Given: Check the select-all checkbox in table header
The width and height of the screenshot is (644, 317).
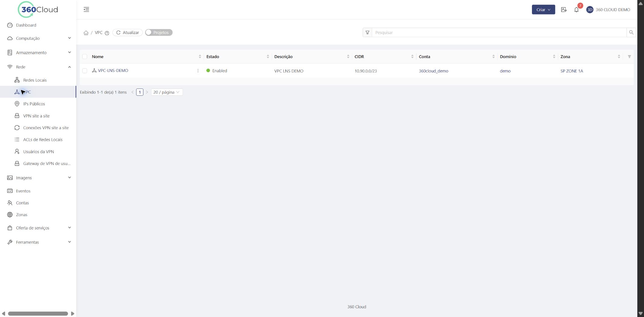Looking at the screenshot, I should click(85, 57).
